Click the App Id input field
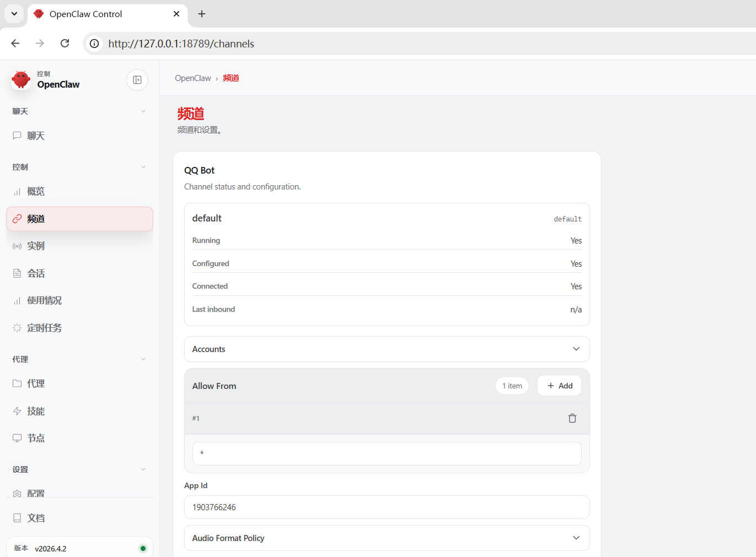 click(387, 507)
